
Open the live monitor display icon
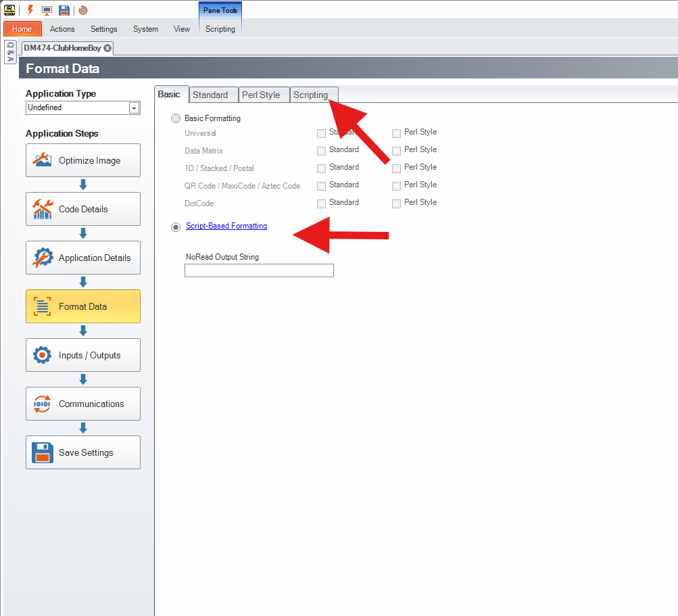[x=46, y=9]
